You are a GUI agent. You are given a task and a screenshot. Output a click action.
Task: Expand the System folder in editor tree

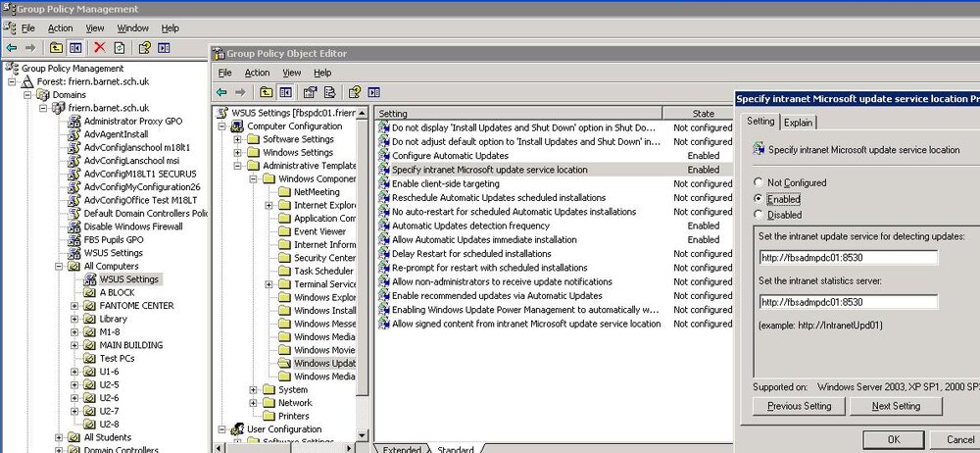point(253,389)
